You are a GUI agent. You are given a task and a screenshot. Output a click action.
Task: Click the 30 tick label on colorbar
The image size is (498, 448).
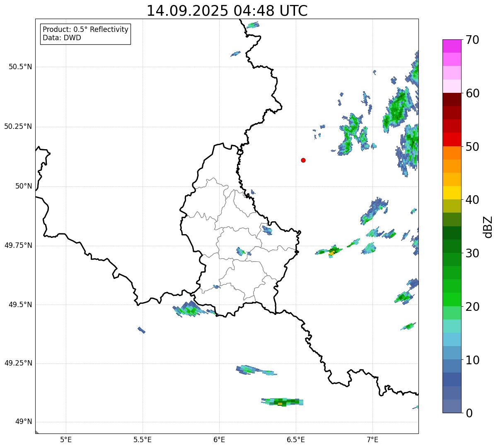tap(472, 253)
